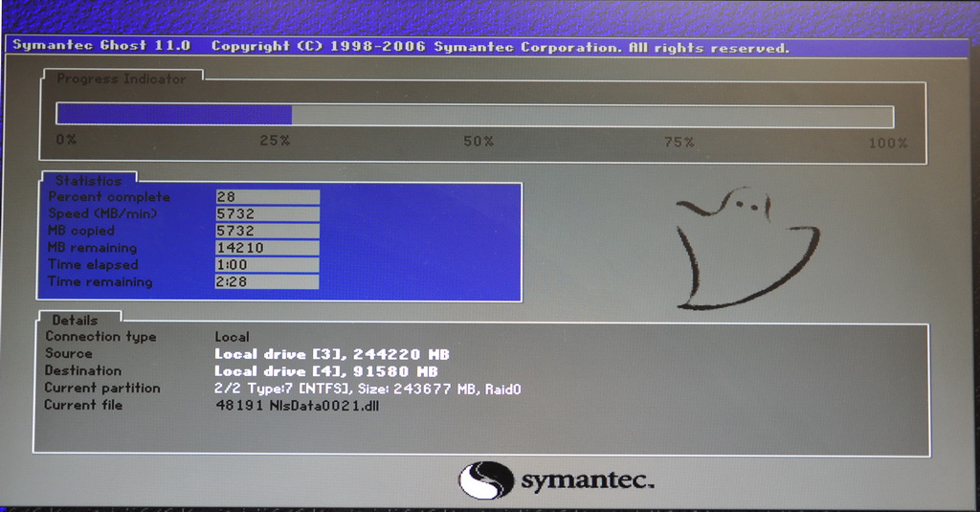Viewport: 980px width, 512px height.
Task: Click the Time remaining label
Action: [100, 282]
